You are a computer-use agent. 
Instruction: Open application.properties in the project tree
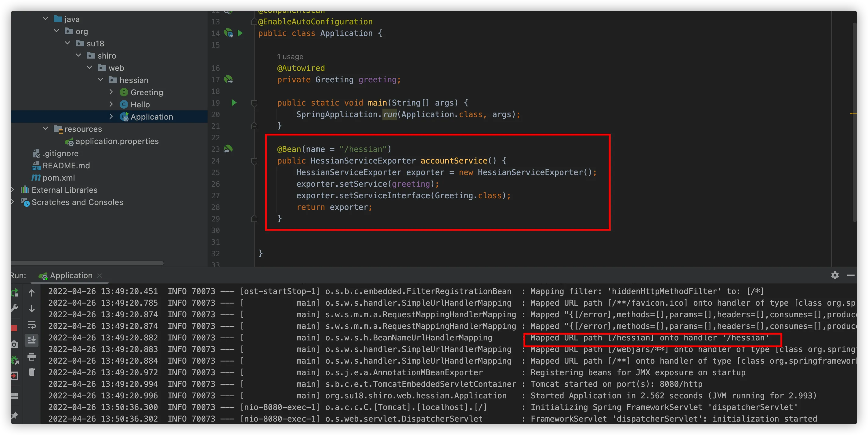(117, 141)
